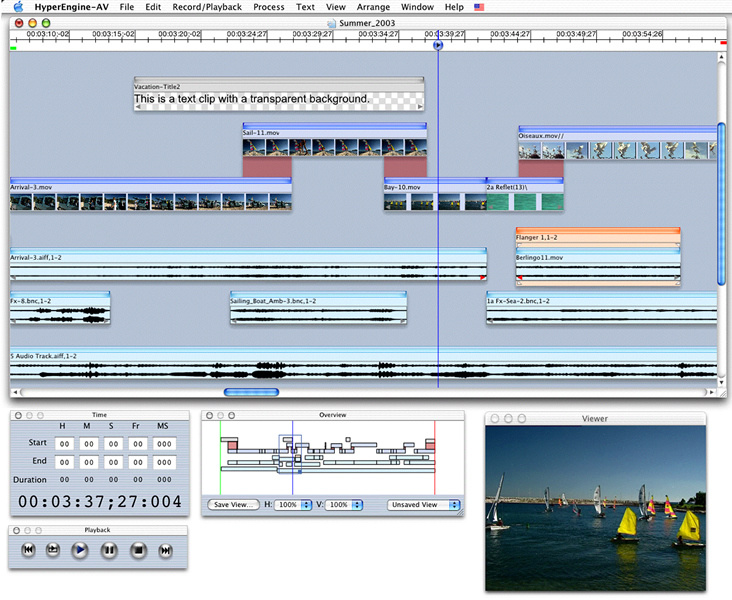This screenshot has height=600, width=732.
Task: Open the Arrange menu
Action: click(374, 7)
